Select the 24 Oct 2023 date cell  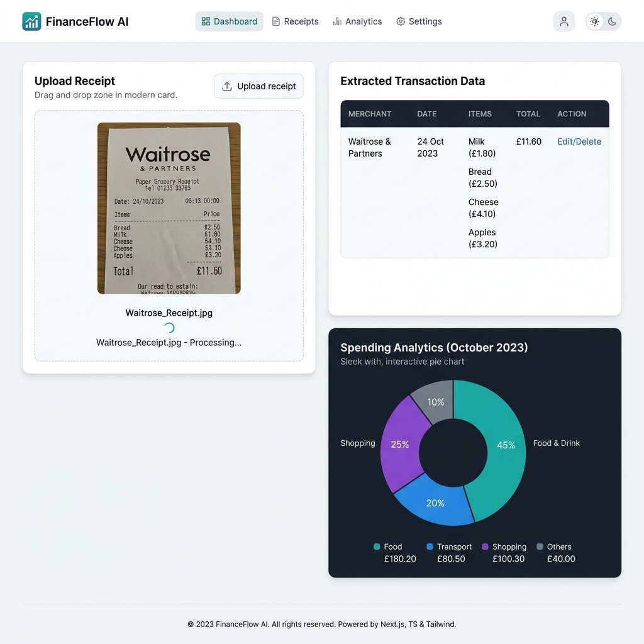[430, 147]
